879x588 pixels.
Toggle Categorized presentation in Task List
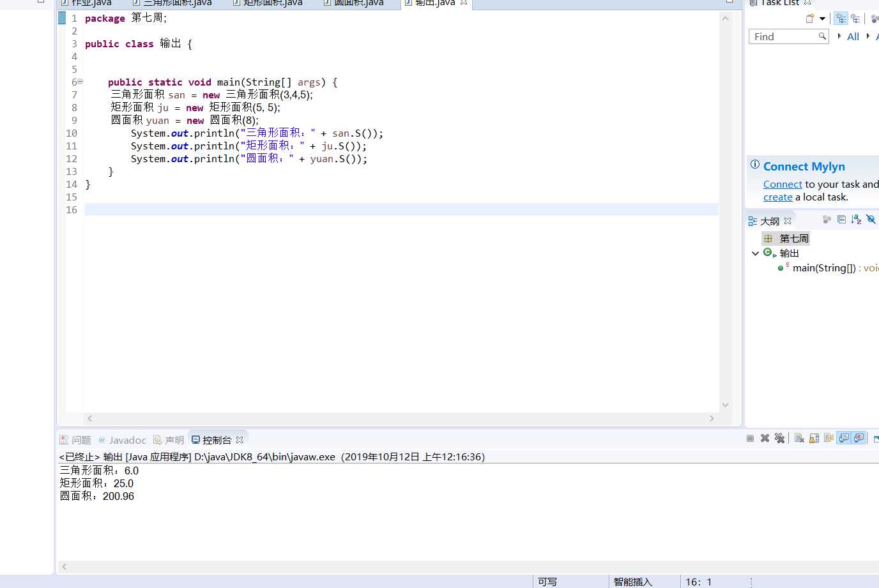[x=841, y=19]
